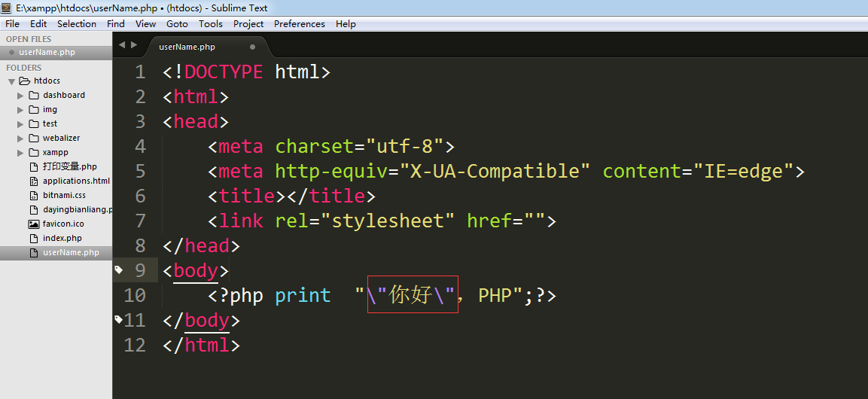The width and height of the screenshot is (868, 399).
Task: Click line number 10 in the gutter
Action: click(135, 295)
